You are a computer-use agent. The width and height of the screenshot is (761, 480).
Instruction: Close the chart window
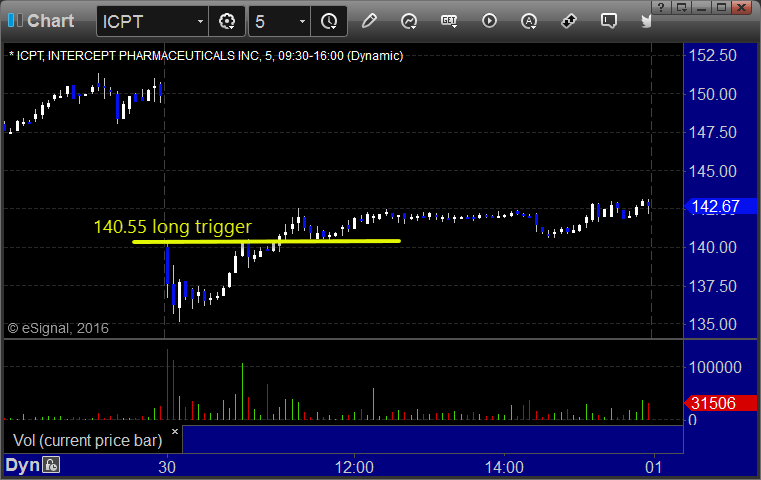click(x=742, y=7)
